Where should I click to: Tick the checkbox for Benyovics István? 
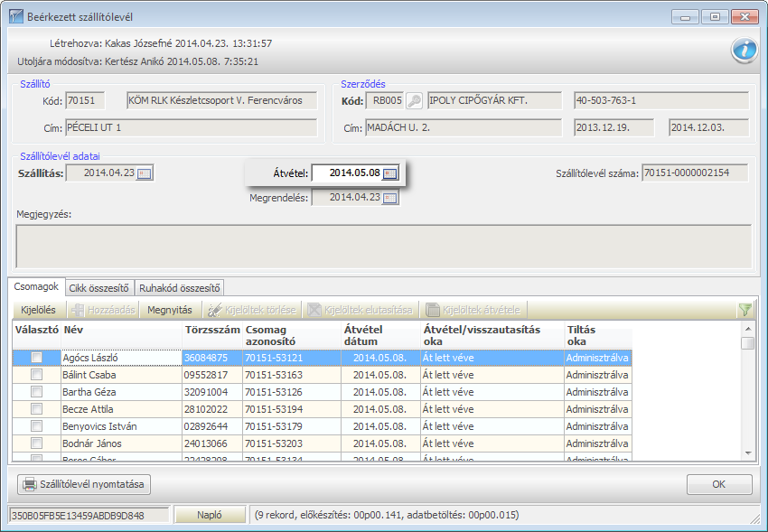point(36,426)
